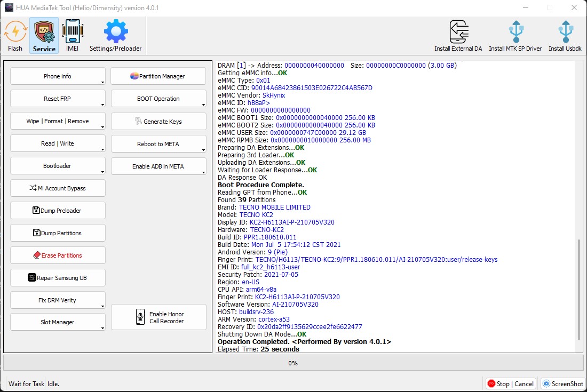Image resolution: width=587 pixels, height=392 pixels.
Task: Select the Service shield icon
Action: (44, 32)
